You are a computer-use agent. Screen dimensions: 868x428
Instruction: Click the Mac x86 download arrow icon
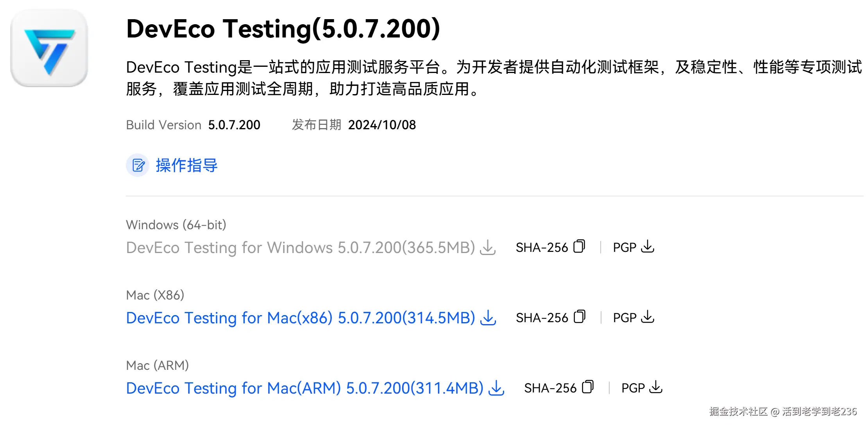[488, 318]
